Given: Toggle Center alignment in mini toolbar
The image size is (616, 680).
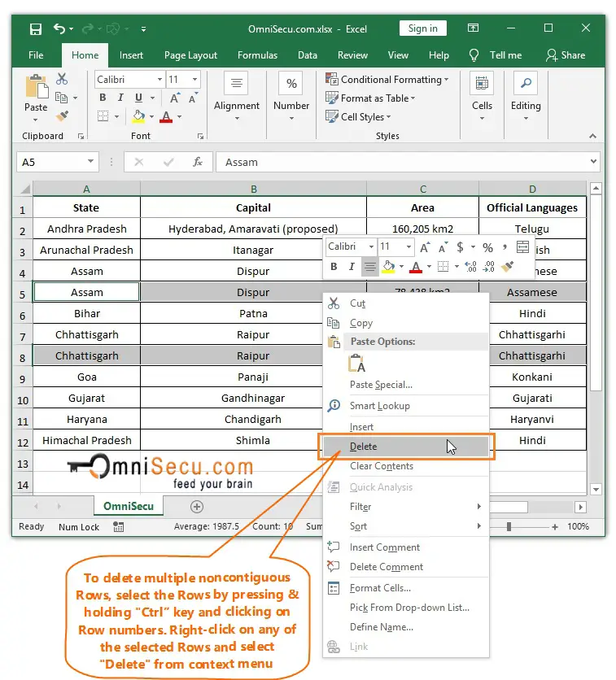Looking at the screenshot, I should (x=369, y=266).
